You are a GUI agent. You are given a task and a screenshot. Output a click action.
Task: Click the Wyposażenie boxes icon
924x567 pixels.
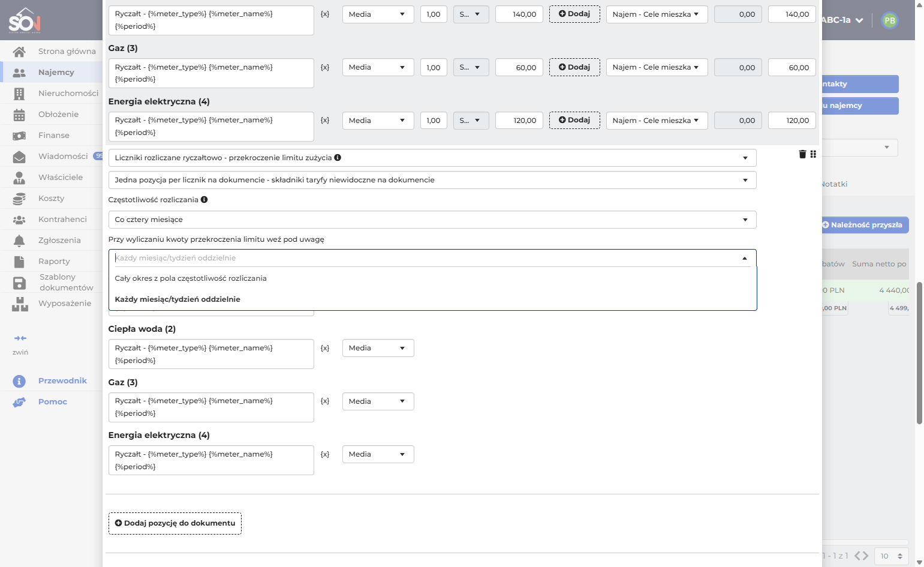20,304
